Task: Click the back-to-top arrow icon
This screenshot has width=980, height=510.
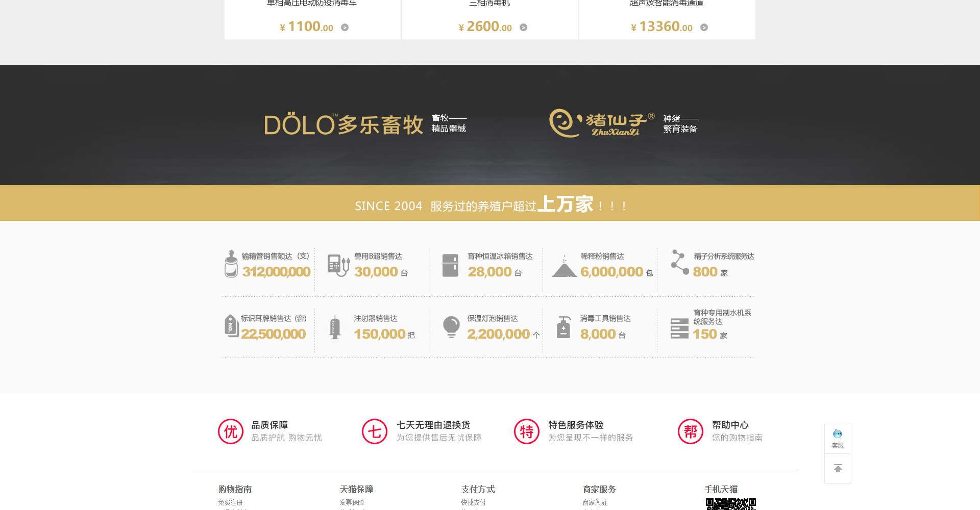Action: [838, 468]
